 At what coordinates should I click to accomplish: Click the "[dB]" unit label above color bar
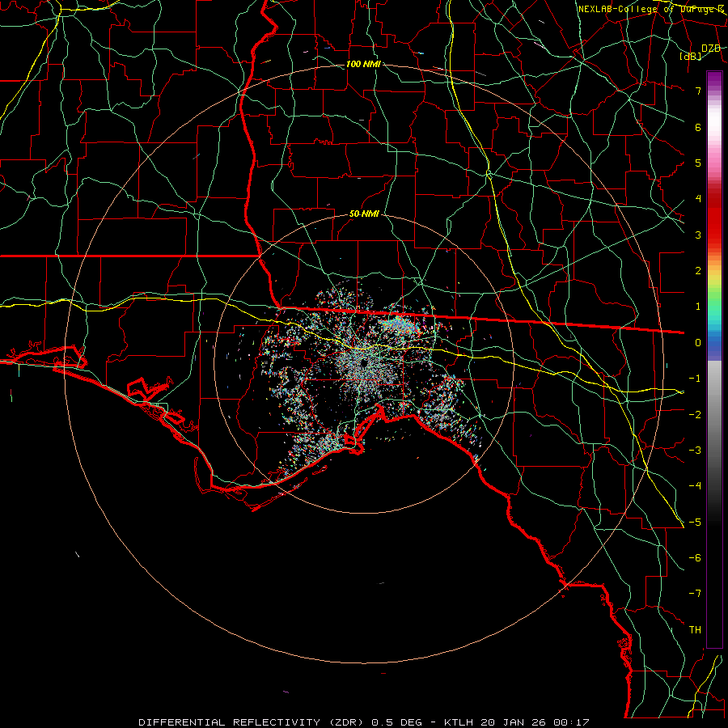point(691,56)
